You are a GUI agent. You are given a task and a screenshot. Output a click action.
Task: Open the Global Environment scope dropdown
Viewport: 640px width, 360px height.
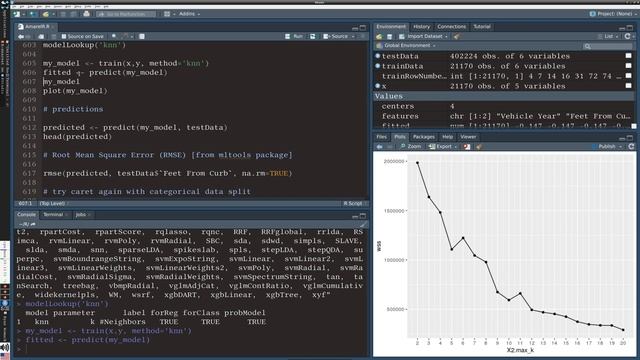(409, 46)
